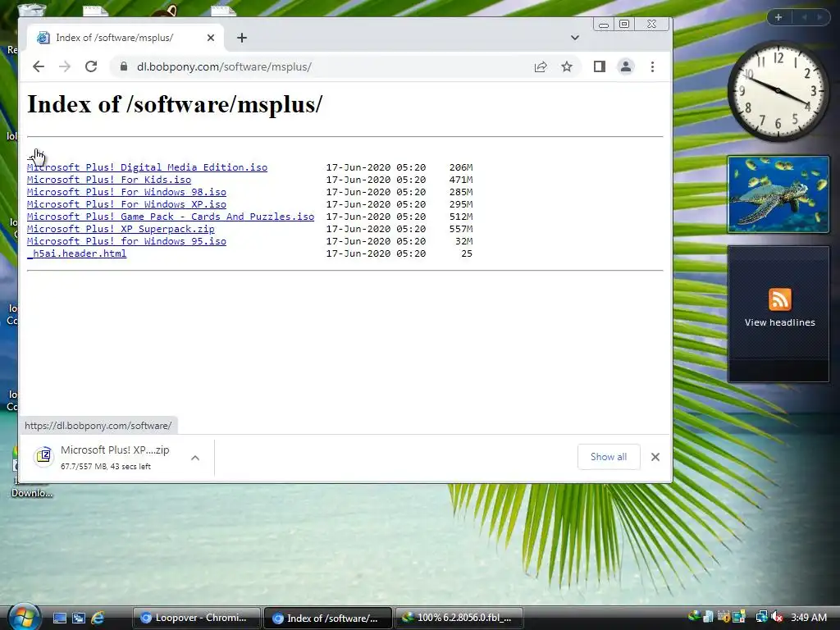Reload the current page
Screen dimensions: 840x630
point(91,66)
